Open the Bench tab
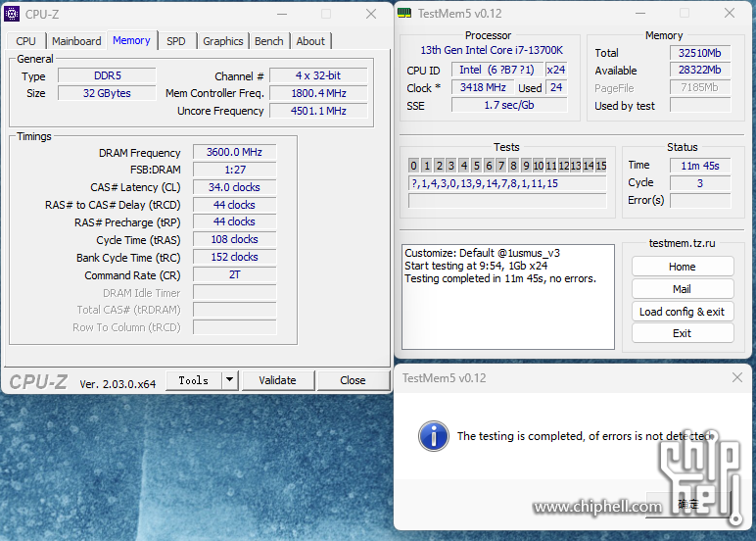 pyautogui.click(x=269, y=41)
